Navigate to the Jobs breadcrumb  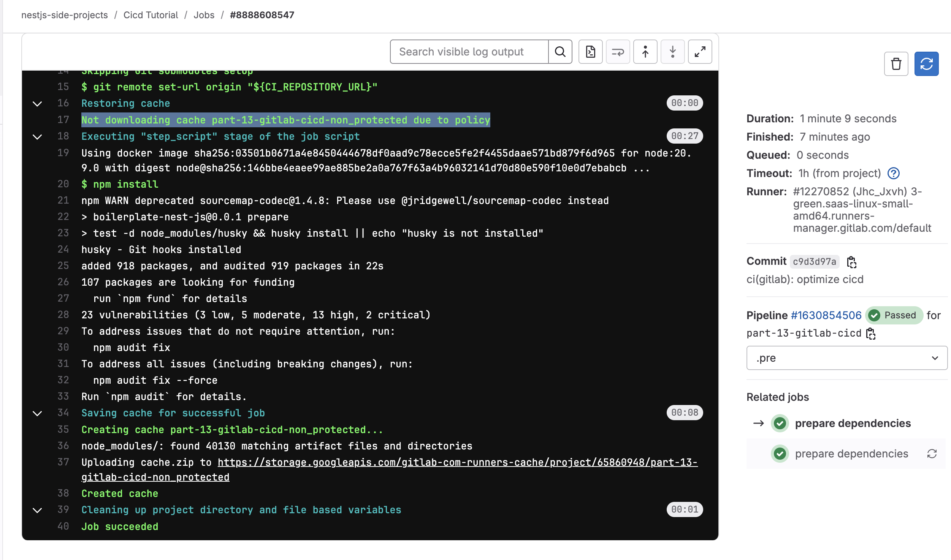[x=204, y=15]
